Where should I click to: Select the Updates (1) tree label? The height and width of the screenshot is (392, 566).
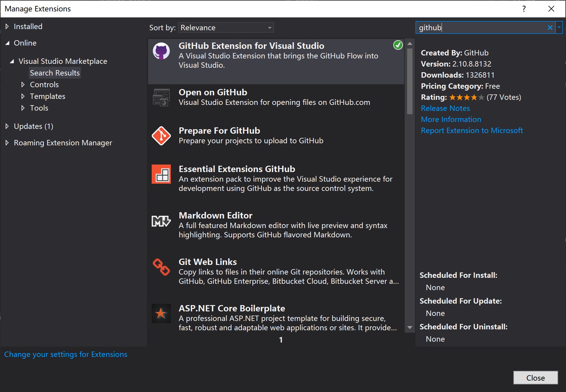pyautogui.click(x=34, y=126)
